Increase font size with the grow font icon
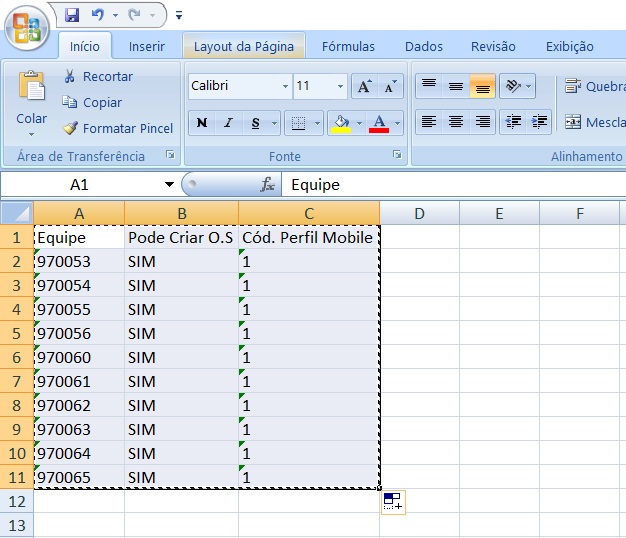Image resolution: width=626 pixels, height=538 pixels. (365, 86)
